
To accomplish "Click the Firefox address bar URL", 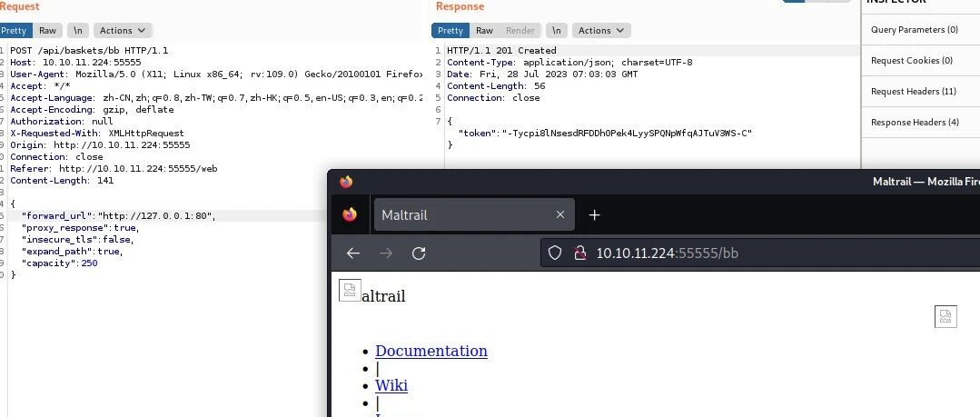I will tap(668, 253).
